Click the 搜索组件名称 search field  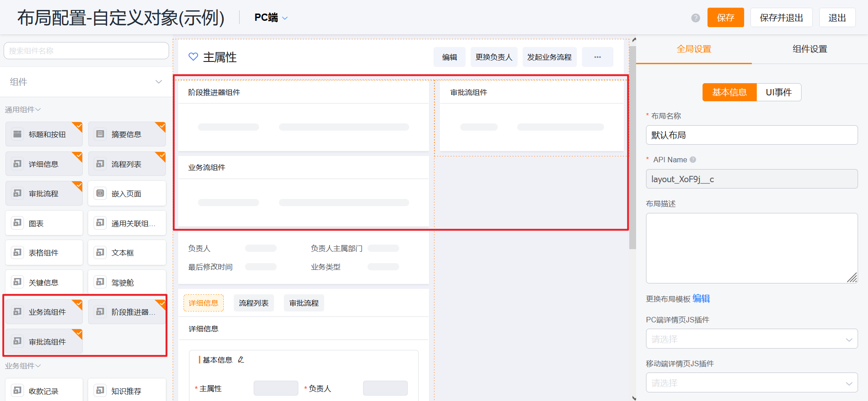tap(86, 51)
